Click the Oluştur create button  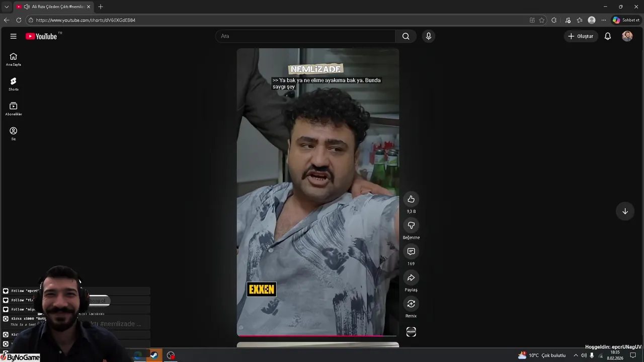coord(581,36)
